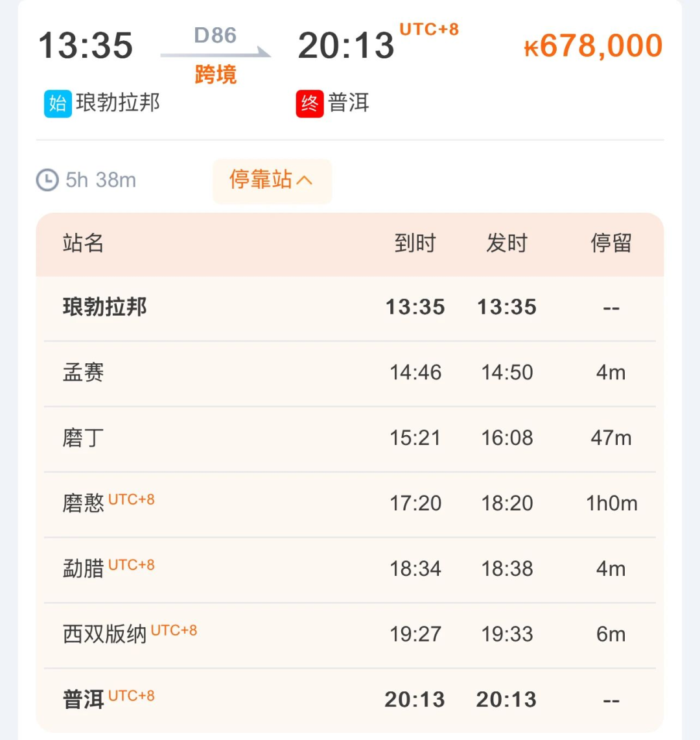
Task: Click the 发时 departure column header
Action: [507, 243]
